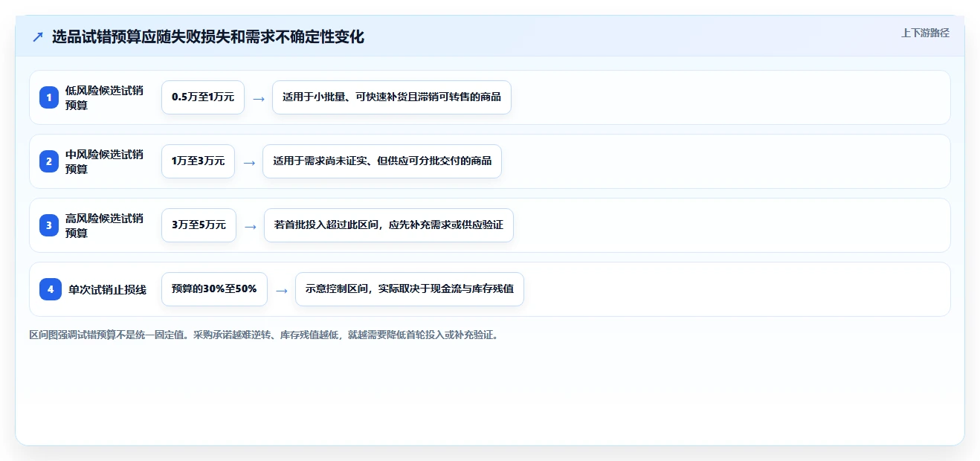980x461 pixels.
Task: Click the description 适用于小批量、可快速补货且滞销可转售的商品
Action: [392, 97]
